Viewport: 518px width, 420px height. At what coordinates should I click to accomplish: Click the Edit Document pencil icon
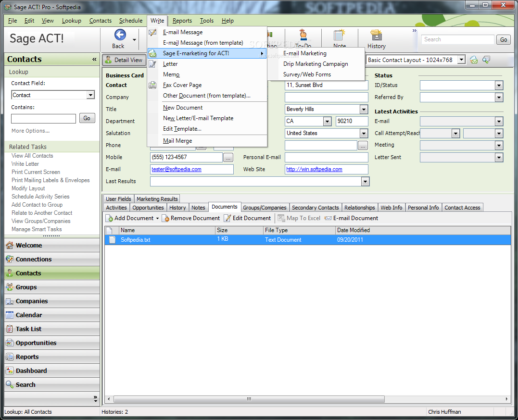pyautogui.click(x=227, y=218)
